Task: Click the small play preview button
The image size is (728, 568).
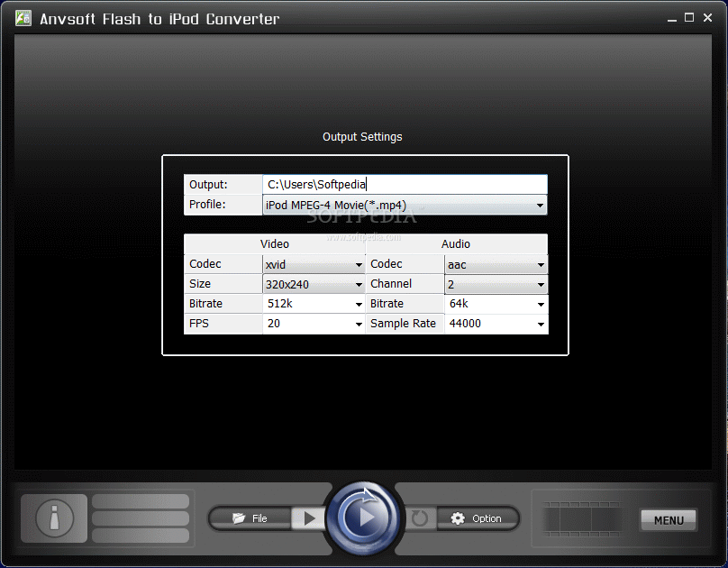Action: pos(308,518)
